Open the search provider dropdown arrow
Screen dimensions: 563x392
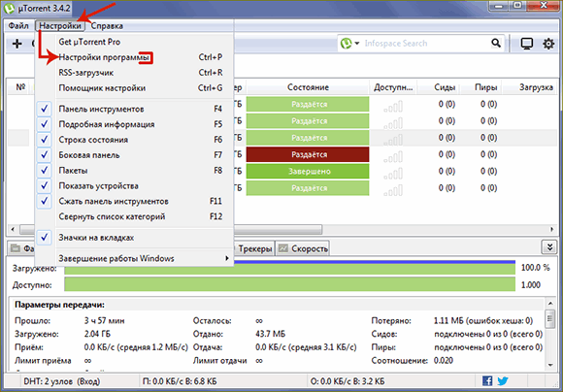(357, 44)
